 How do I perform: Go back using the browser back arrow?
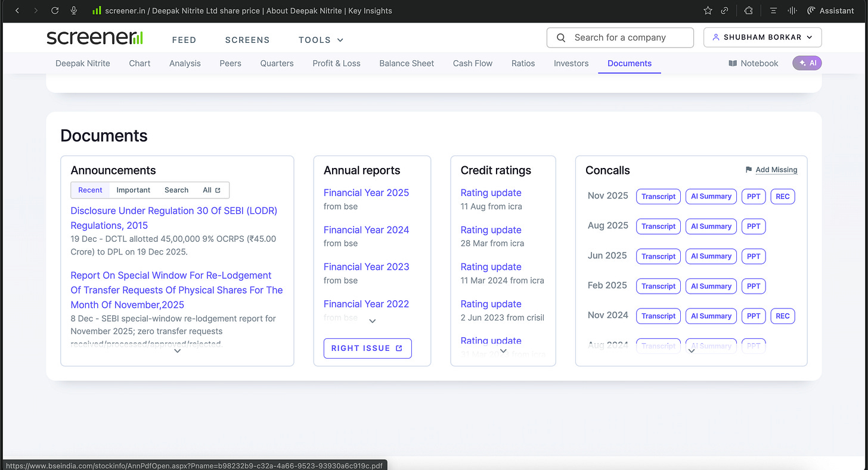[x=17, y=11]
